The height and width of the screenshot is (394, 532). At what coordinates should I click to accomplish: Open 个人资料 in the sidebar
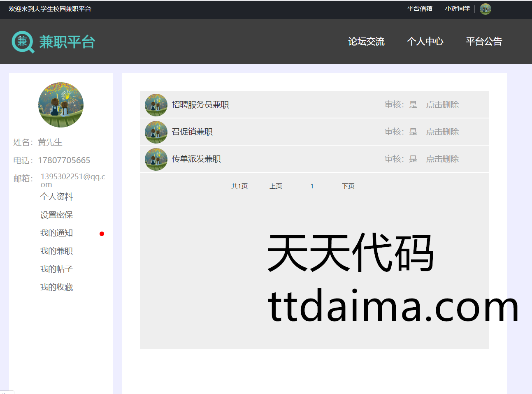point(56,197)
